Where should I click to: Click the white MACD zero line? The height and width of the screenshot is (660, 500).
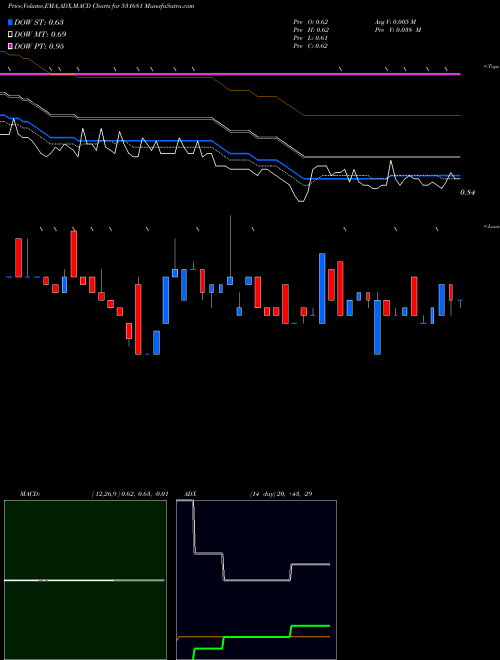[84, 580]
